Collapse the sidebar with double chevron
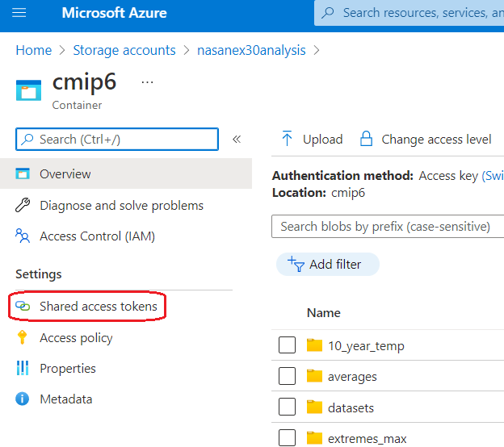Screen dimensions: 504x447 point(237,140)
